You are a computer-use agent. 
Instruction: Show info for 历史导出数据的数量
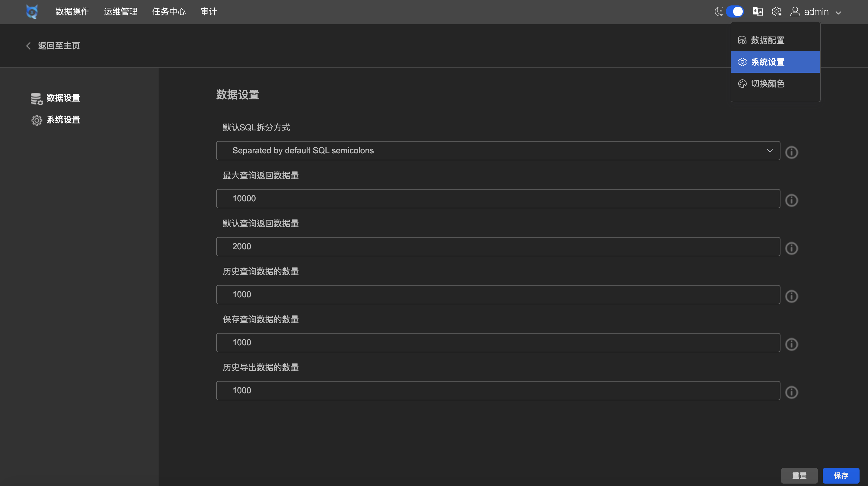click(791, 392)
